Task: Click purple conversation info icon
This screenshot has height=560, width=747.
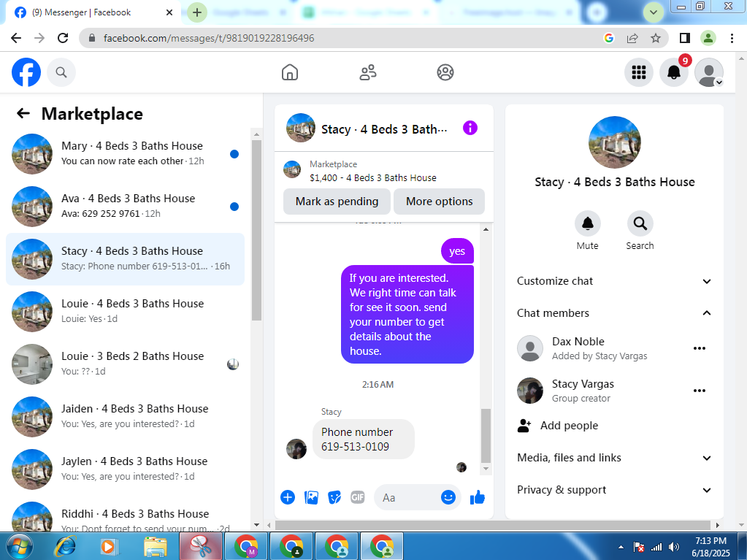Action: (470, 128)
